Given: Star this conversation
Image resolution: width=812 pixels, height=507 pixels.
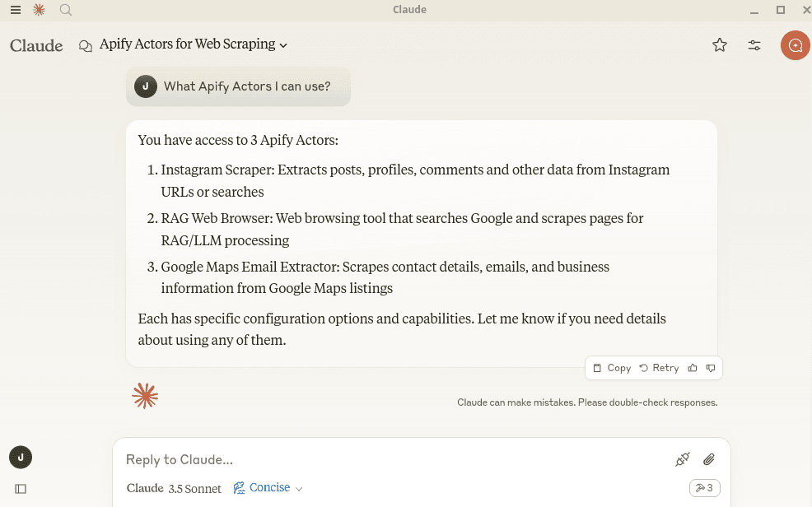Looking at the screenshot, I should tap(719, 45).
